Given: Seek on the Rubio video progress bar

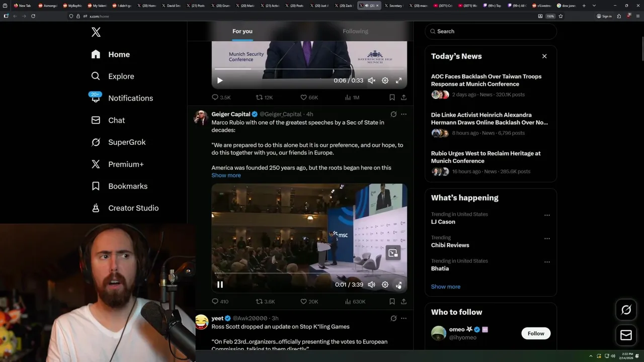Looking at the screenshot, I should pos(309,274).
